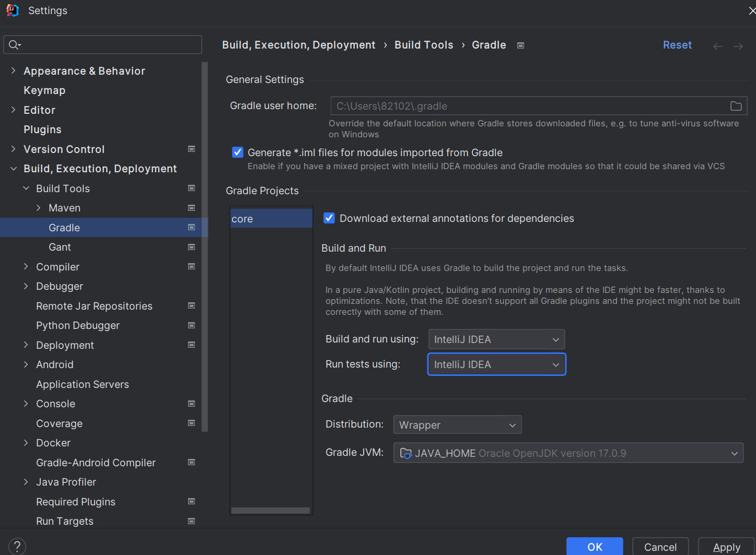Collapse Build Tools node
The height and width of the screenshot is (555, 756).
pos(26,188)
